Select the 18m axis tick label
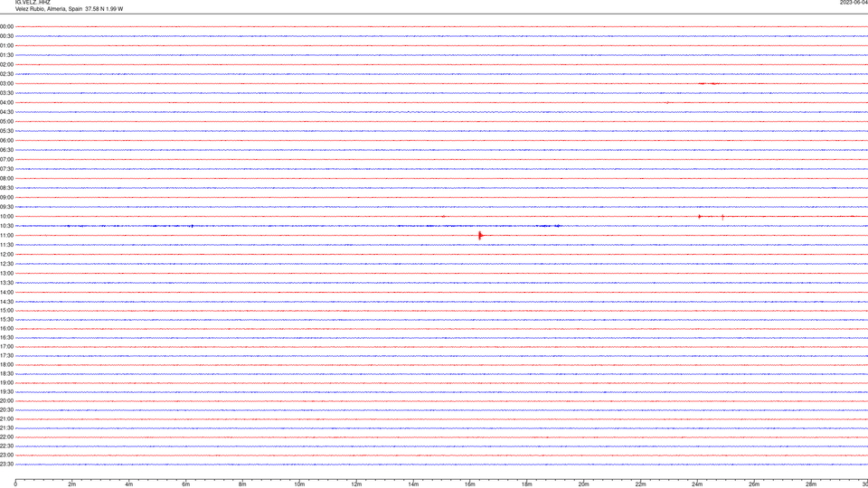 527,484
